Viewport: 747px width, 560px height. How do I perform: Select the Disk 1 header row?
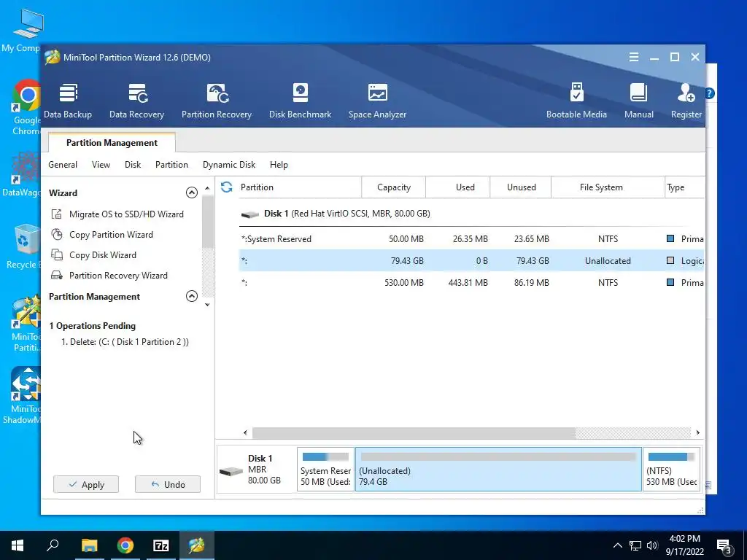(x=472, y=214)
